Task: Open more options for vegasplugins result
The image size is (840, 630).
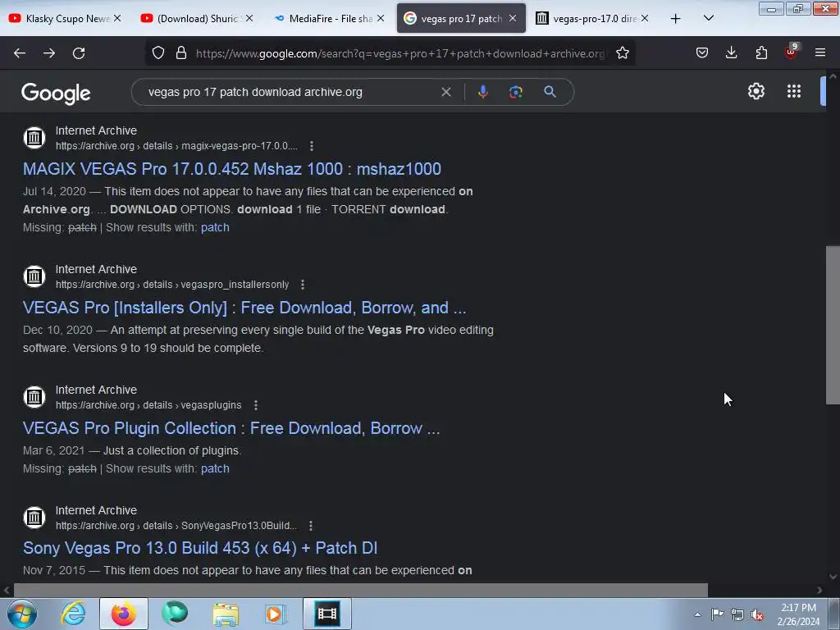Action: point(256,405)
